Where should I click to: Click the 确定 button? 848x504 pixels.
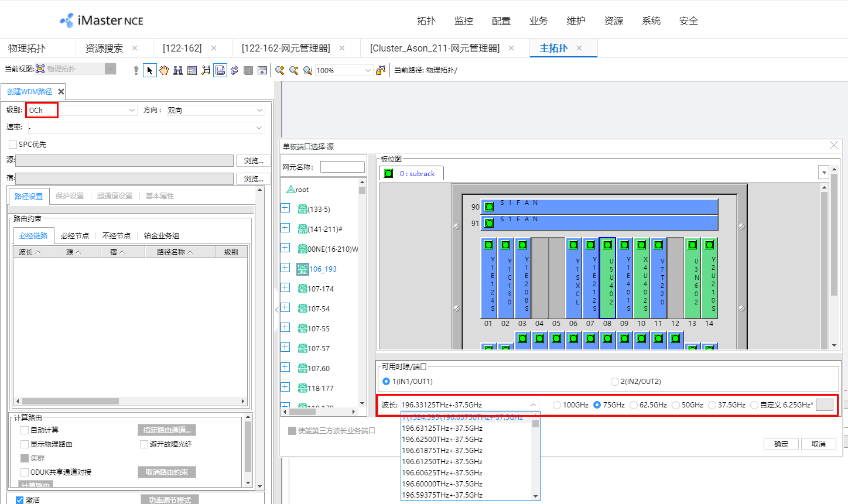click(x=781, y=444)
